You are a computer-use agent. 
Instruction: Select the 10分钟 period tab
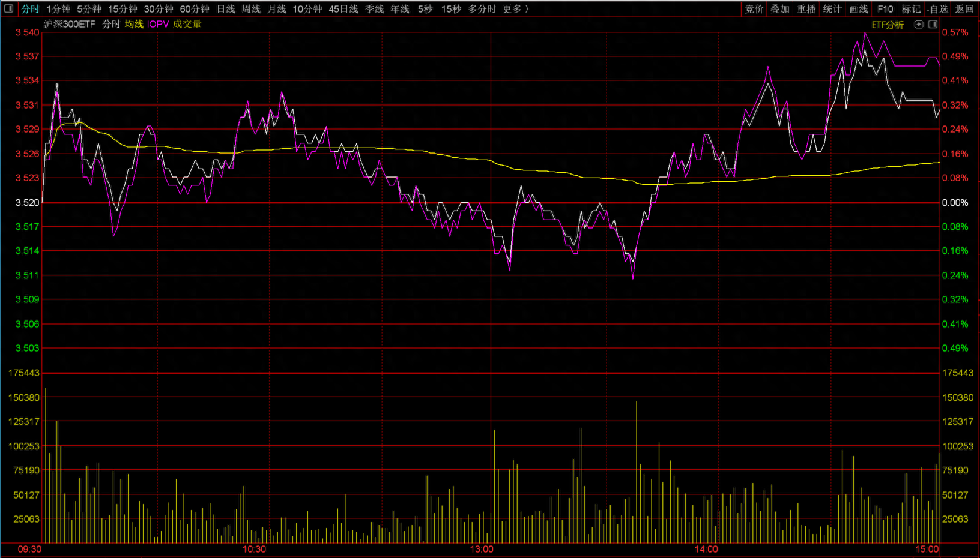[307, 9]
